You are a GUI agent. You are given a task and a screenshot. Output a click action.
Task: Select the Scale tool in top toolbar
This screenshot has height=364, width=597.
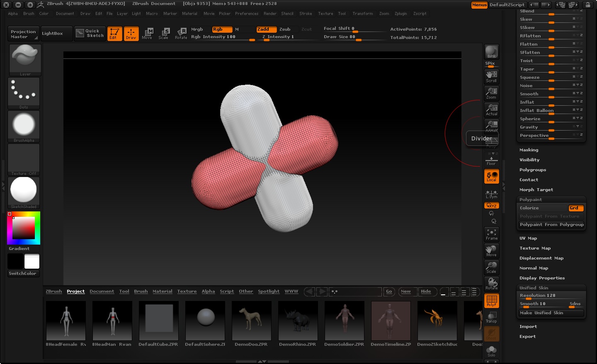click(x=164, y=34)
